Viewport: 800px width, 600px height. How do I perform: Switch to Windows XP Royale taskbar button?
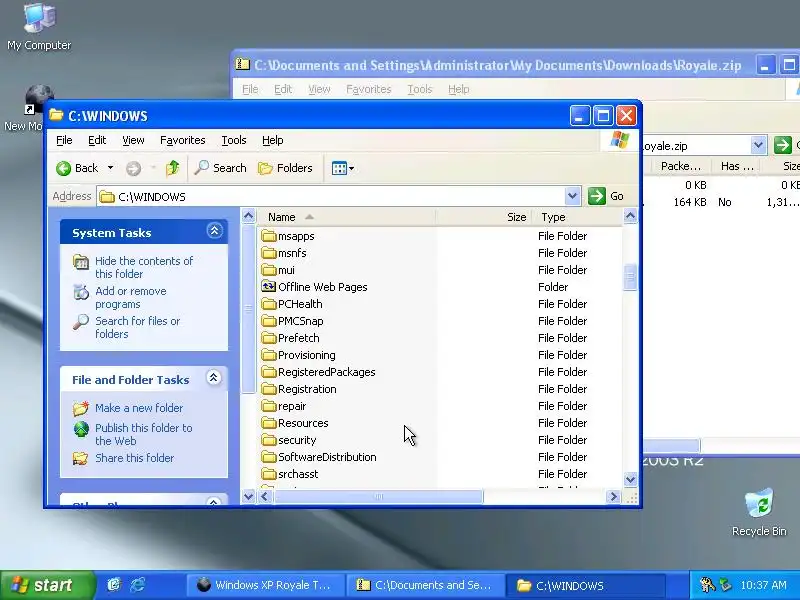(265, 585)
